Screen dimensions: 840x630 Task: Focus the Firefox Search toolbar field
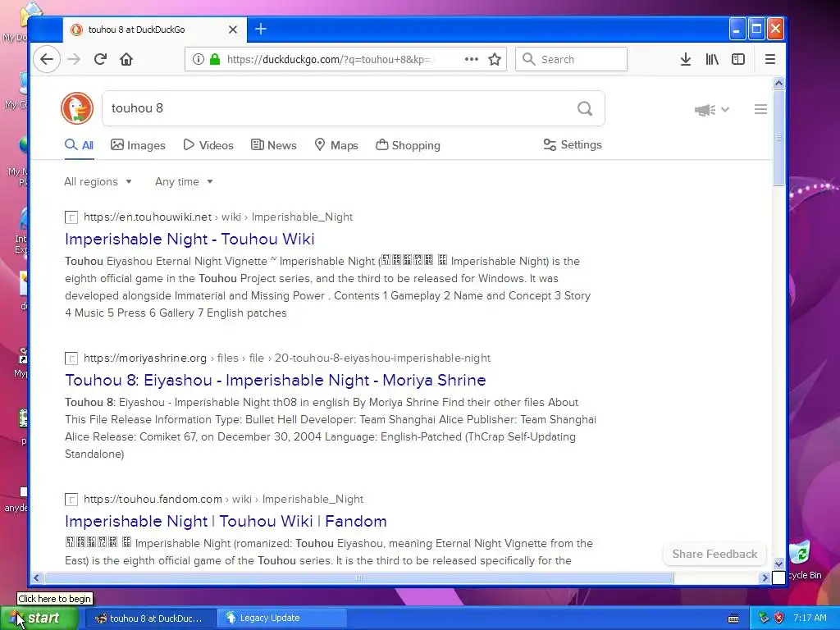coord(571,59)
